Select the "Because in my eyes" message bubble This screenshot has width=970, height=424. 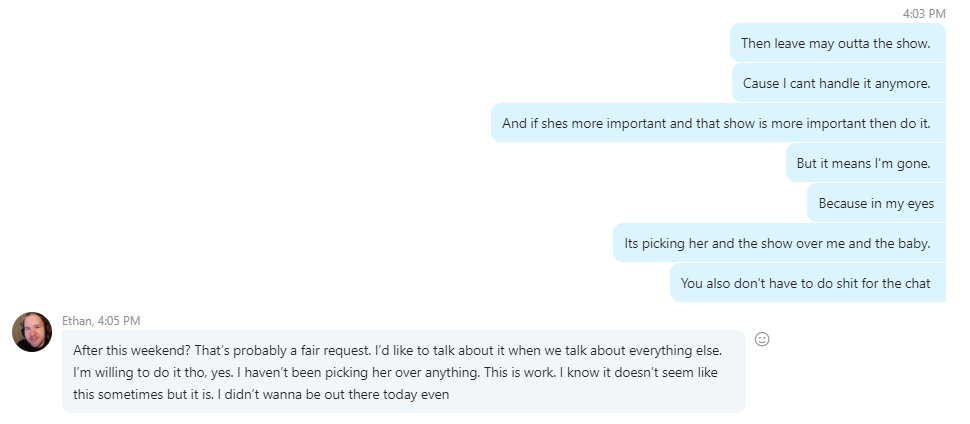click(876, 203)
